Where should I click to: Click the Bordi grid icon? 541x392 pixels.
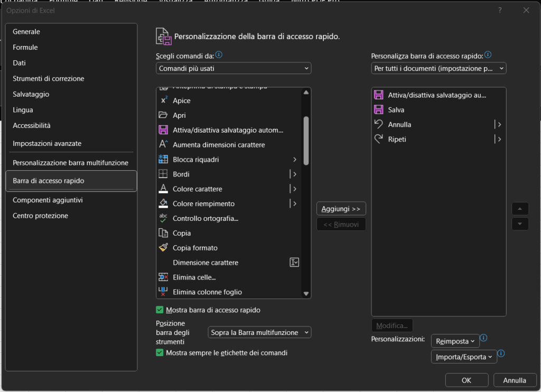pos(163,174)
